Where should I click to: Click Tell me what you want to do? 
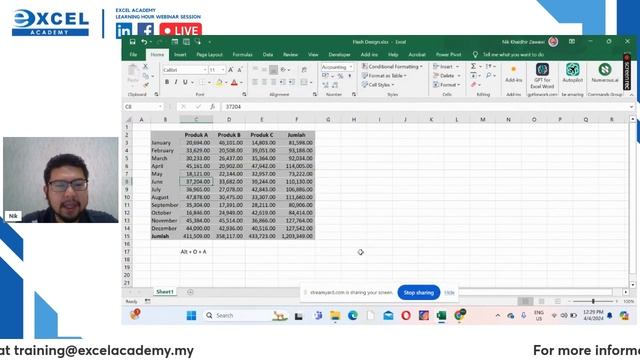click(x=513, y=54)
